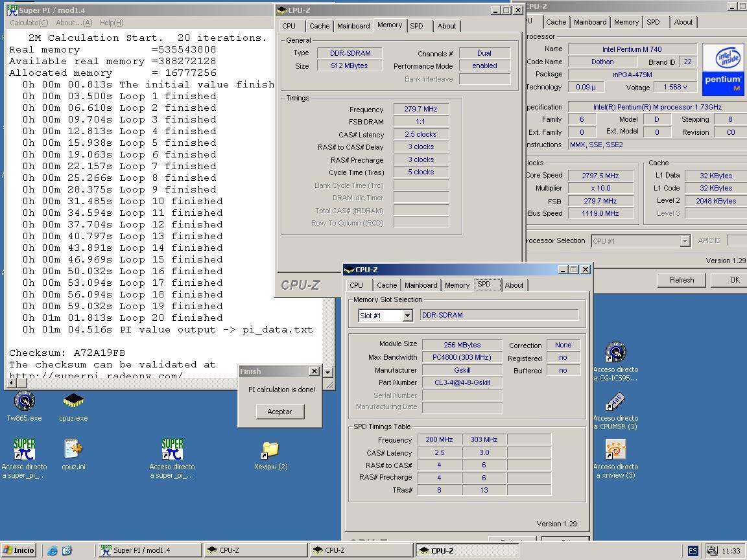Open the Xevipiu (2) folder
747x560 pixels.
270,449
